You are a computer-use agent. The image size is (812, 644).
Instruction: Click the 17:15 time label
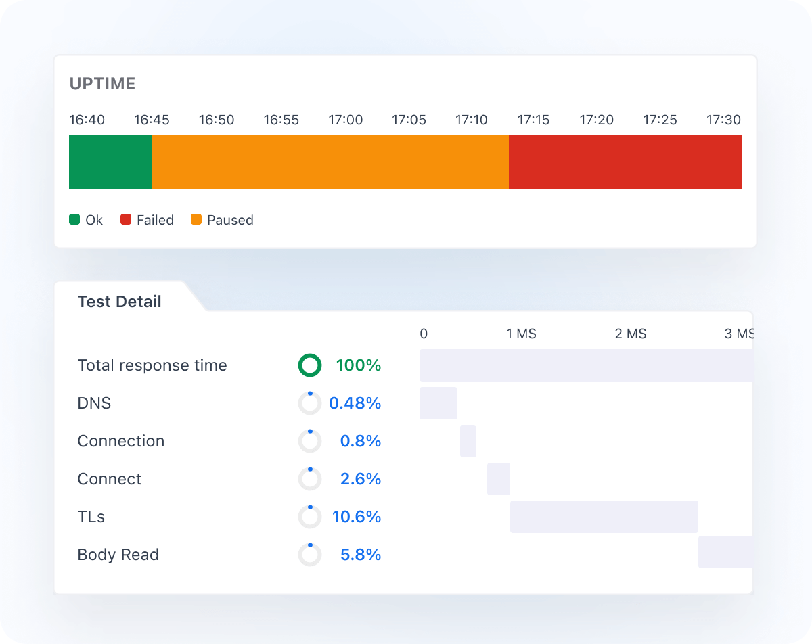click(x=534, y=120)
